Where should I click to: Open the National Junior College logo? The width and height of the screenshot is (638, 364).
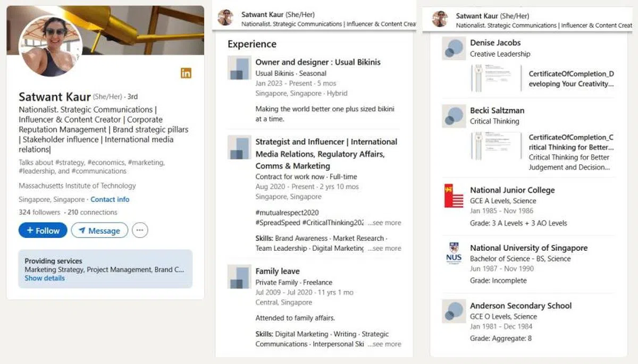tap(454, 196)
